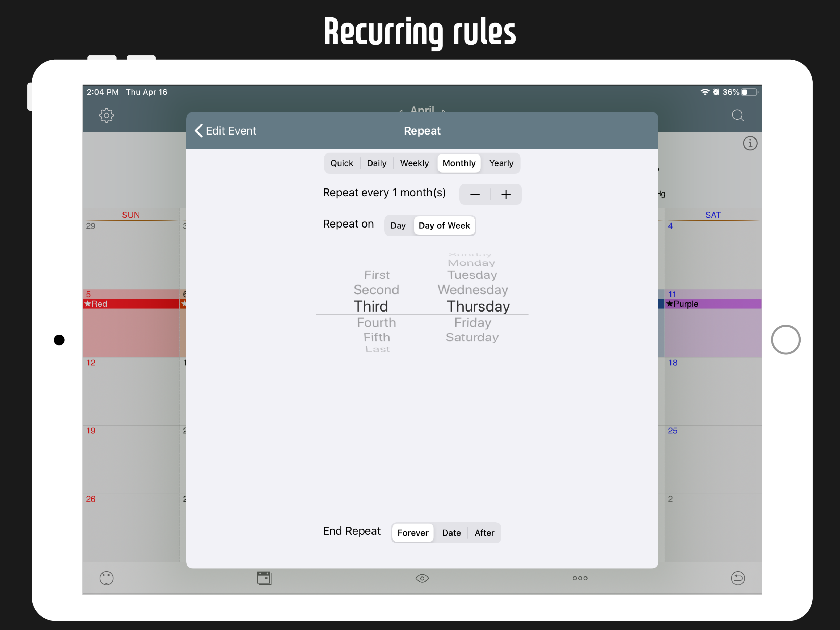The height and width of the screenshot is (630, 840).
Task: Set End Repeat to Date
Action: (x=451, y=533)
